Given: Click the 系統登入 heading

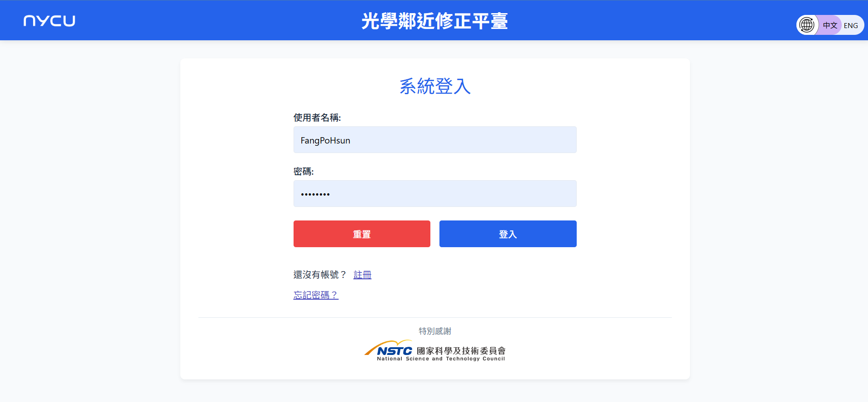Looking at the screenshot, I should (434, 86).
